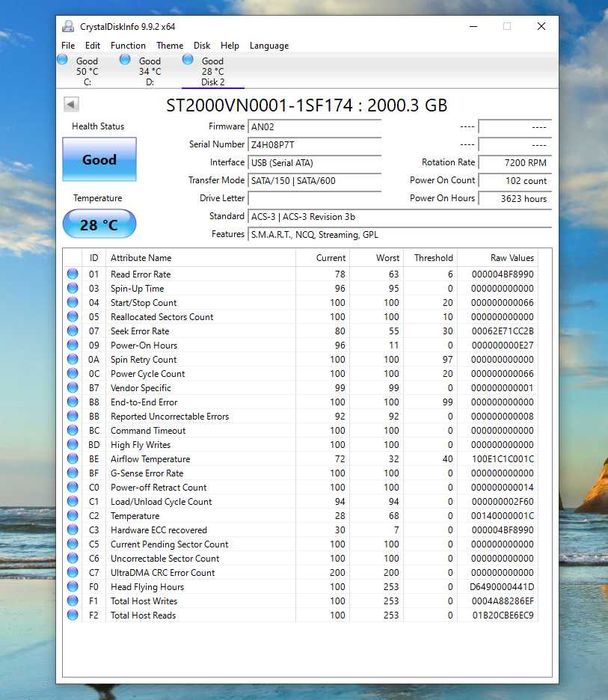608x700 pixels.
Task: Click status orb for Command Timeout
Action: [x=72, y=430]
